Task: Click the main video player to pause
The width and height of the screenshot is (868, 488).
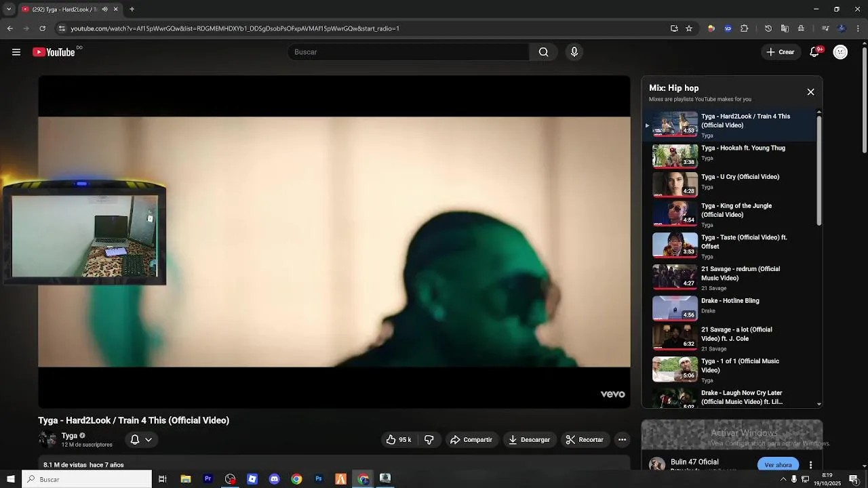Action: (x=334, y=241)
